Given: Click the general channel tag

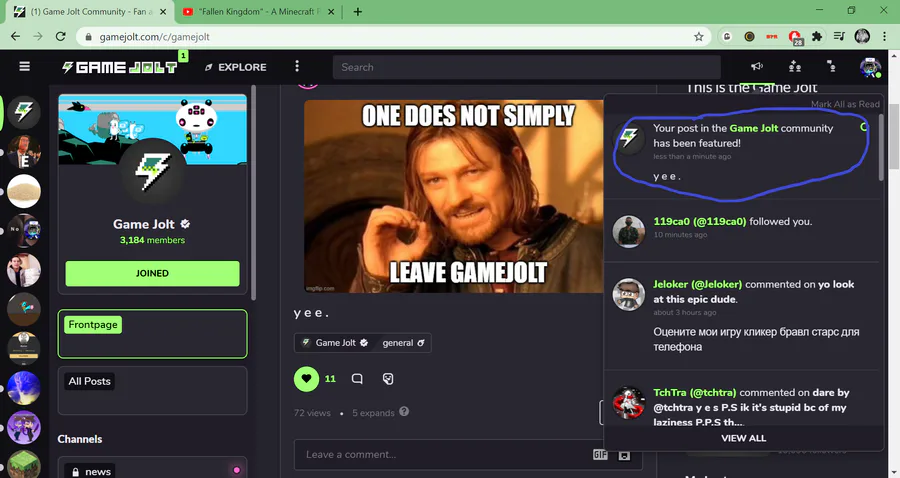Looking at the screenshot, I should tap(403, 343).
